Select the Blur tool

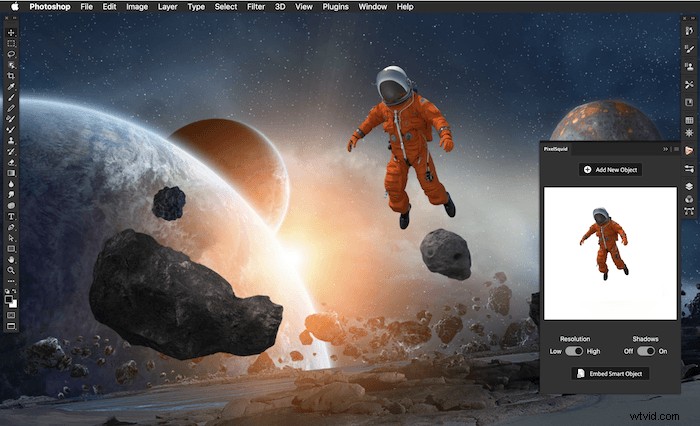[11, 184]
